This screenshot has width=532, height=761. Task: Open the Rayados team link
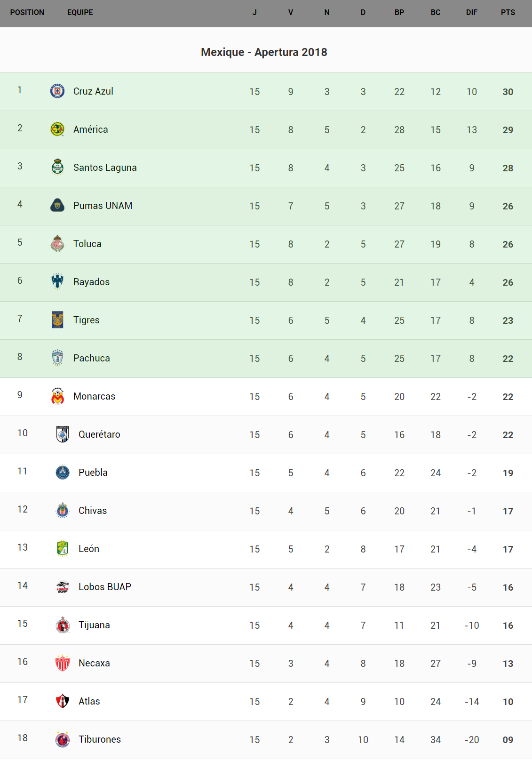[x=91, y=282]
